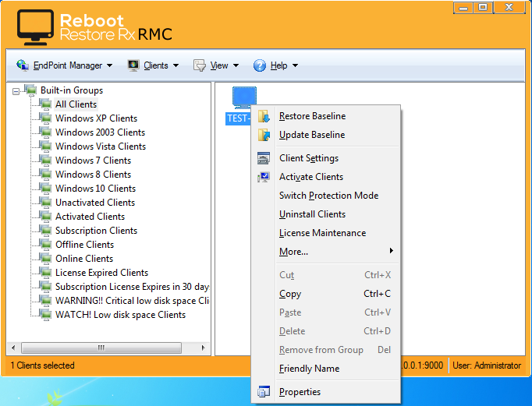Screen dimensions: 532x406
Task: Click the Built-in Groups network icon
Action: [x=31, y=90]
